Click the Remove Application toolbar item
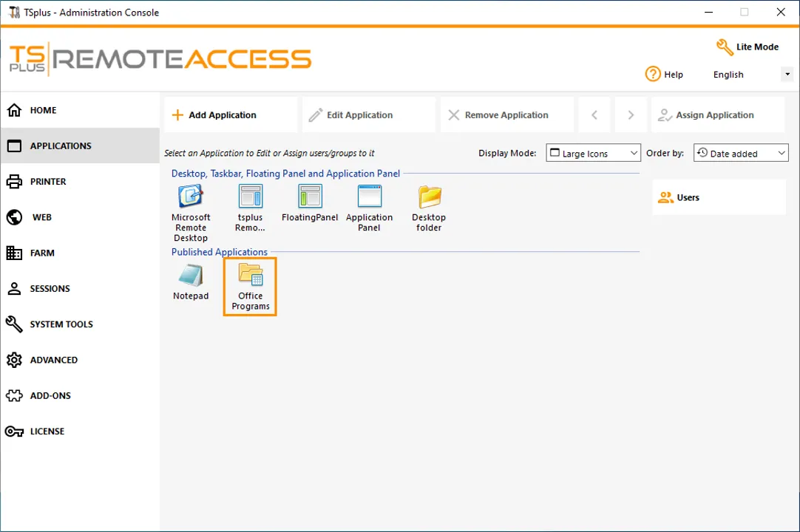The height and width of the screenshot is (532, 800). (x=497, y=115)
